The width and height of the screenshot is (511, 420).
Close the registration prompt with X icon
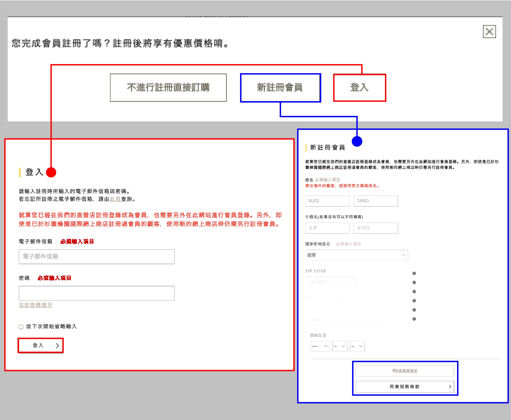[x=489, y=31]
